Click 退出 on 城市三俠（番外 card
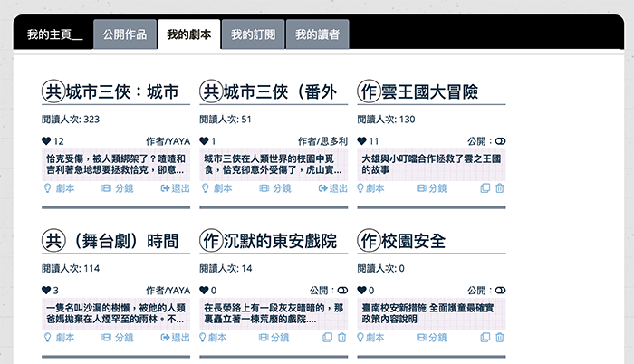Viewport: 634px width, 364px height. point(332,188)
